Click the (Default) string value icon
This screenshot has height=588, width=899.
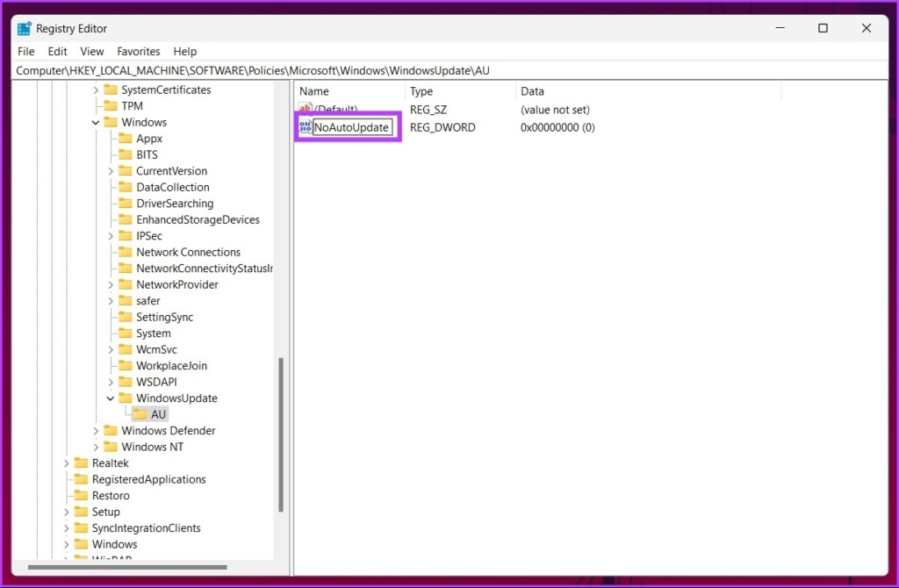[x=305, y=110]
